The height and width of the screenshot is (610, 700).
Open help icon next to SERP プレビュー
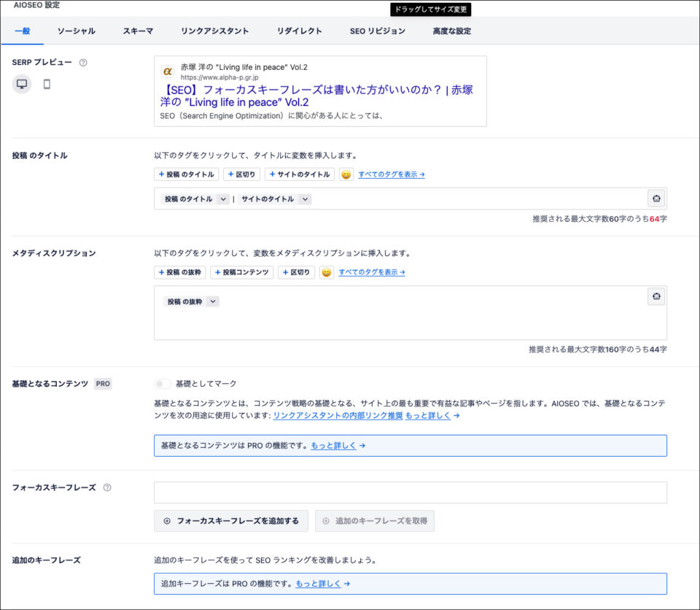coord(83,63)
